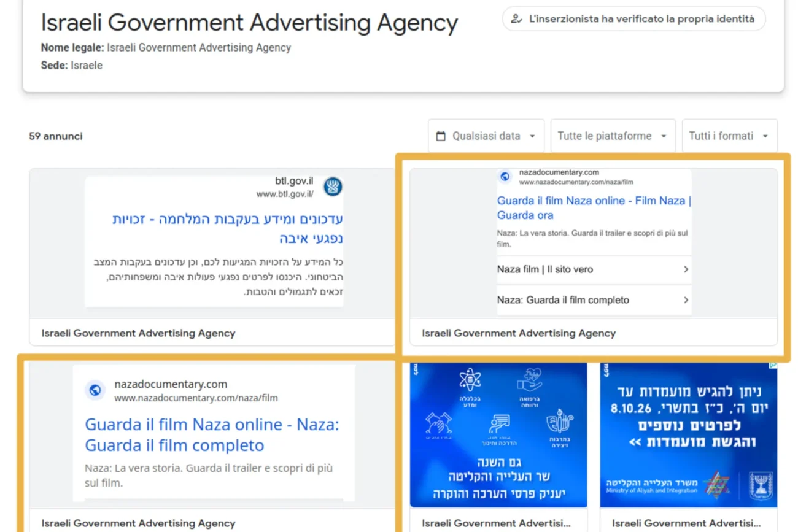The width and height of the screenshot is (798, 532).
Task: Click the globe icon in the lower-left Naza ad
Action: tap(95, 390)
